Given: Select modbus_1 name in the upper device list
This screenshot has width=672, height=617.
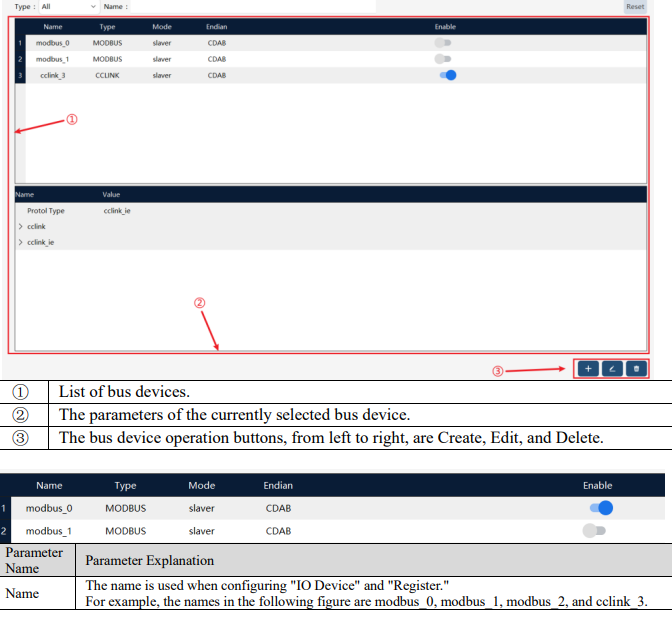Looking at the screenshot, I should [x=52, y=59].
